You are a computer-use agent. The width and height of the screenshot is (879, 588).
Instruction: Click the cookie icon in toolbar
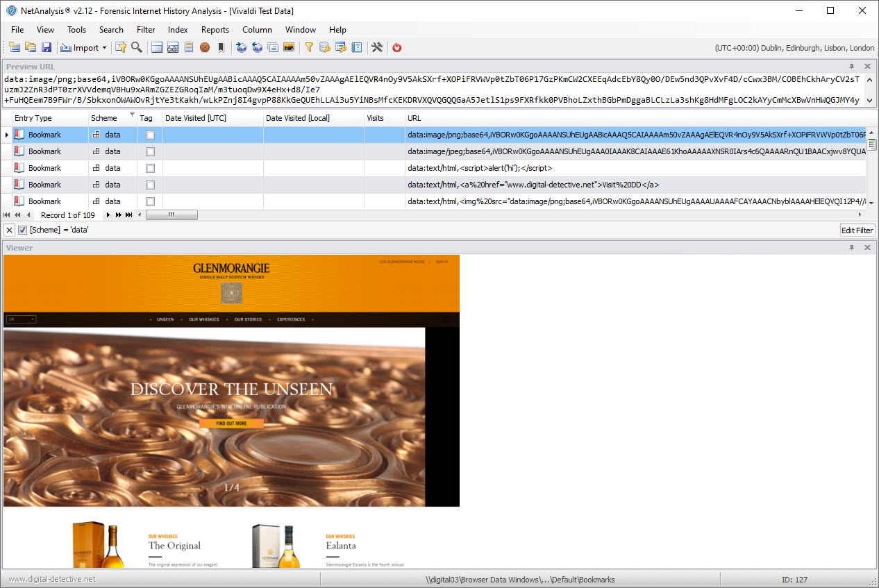(x=205, y=47)
